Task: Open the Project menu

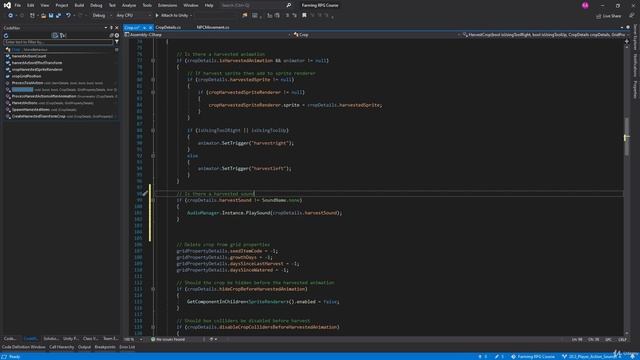Action: click(x=62, y=5)
